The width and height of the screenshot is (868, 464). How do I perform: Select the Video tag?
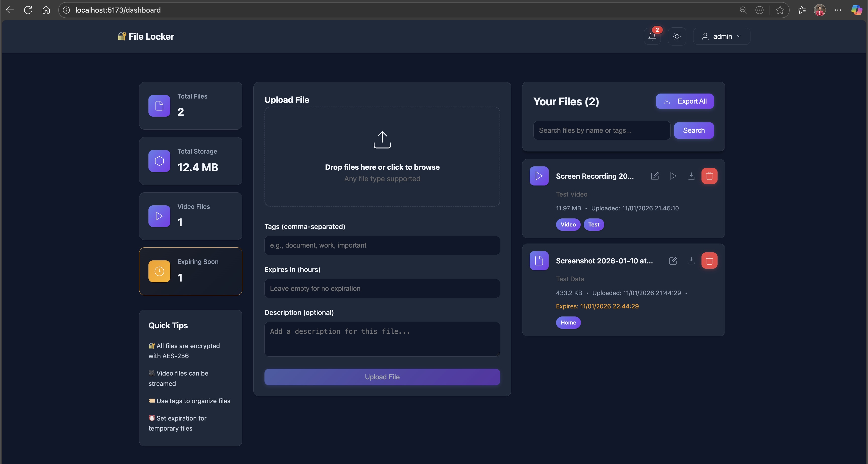point(568,224)
